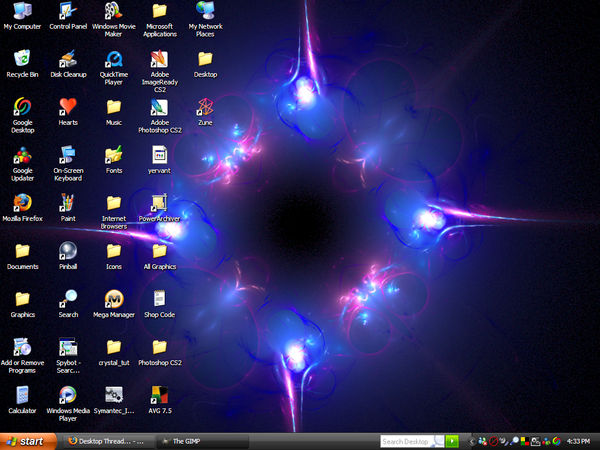The image size is (600, 450).
Task: Open the Microsoft Applications folder
Action: (160, 19)
